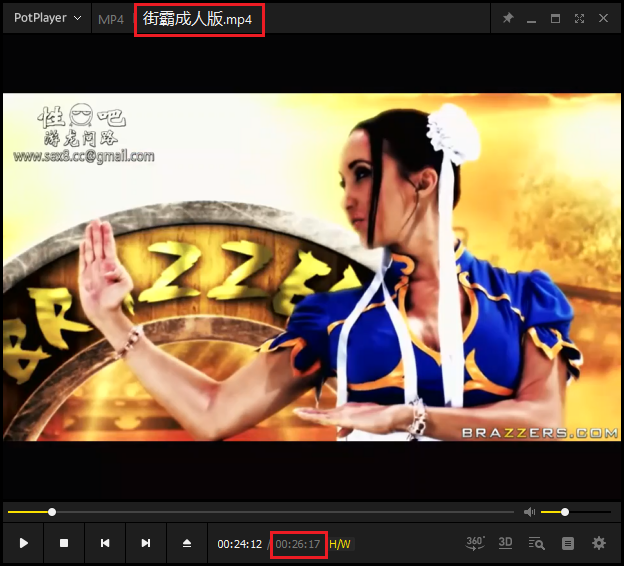Mute the audio with speaker icon
624x566 pixels.
tap(529, 512)
